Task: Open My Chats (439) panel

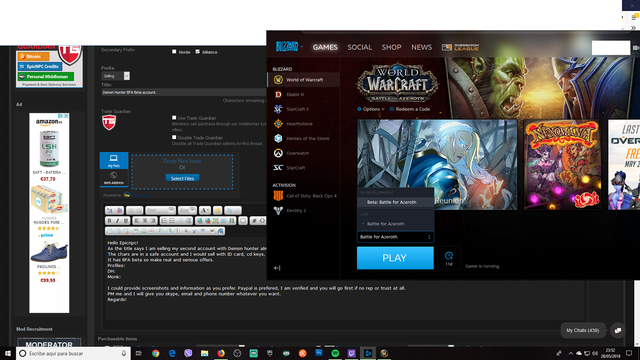Action: (x=582, y=330)
